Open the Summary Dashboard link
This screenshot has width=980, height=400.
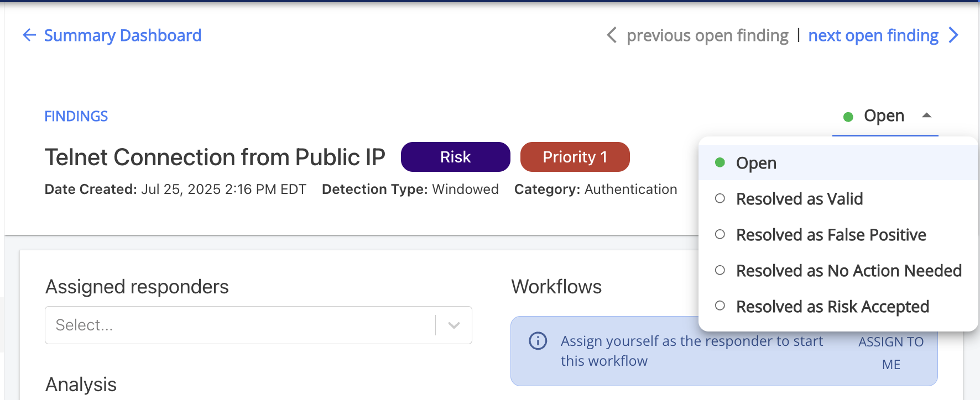click(123, 35)
